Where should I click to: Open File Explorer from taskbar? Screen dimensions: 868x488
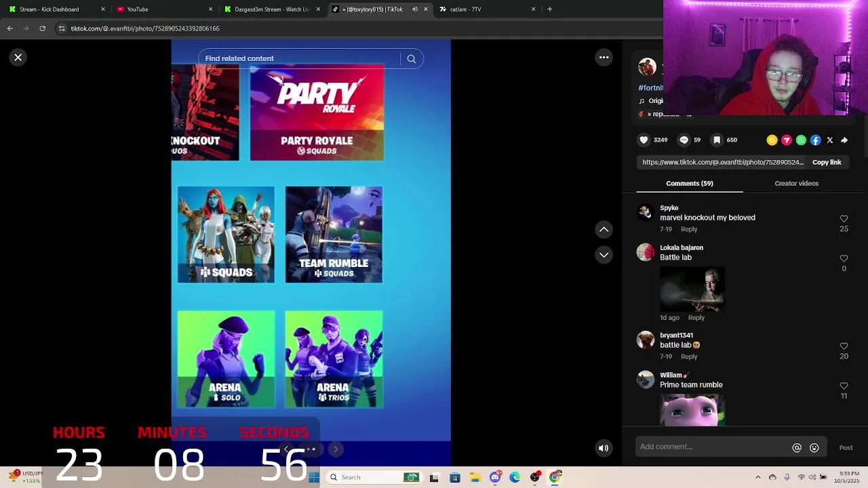pos(475,478)
